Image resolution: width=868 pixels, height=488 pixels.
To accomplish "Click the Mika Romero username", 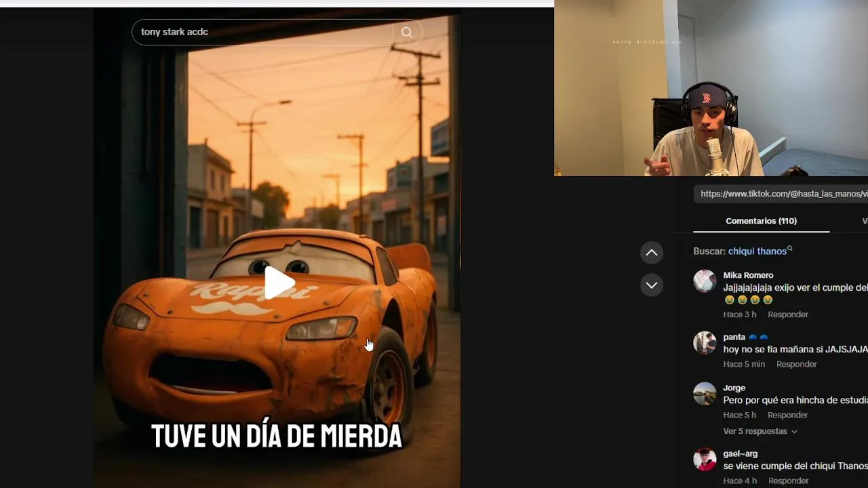I will click(x=748, y=275).
